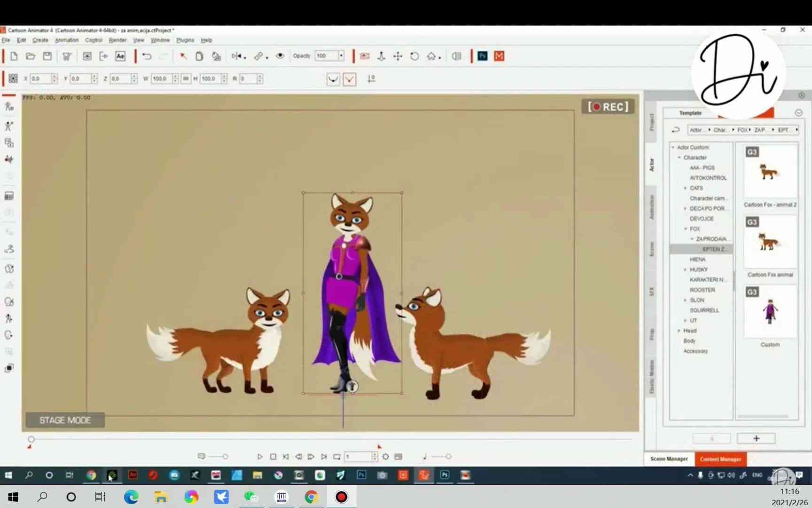Undo the last action
Viewport: 812px width, 508px height.
point(147,56)
